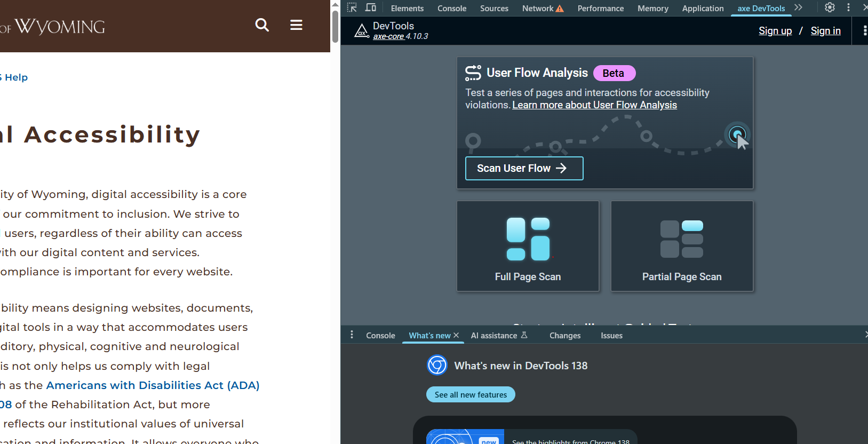This screenshot has width=868, height=444.
Task: Open the Performance tab
Action: pyautogui.click(x=601, y=9)
